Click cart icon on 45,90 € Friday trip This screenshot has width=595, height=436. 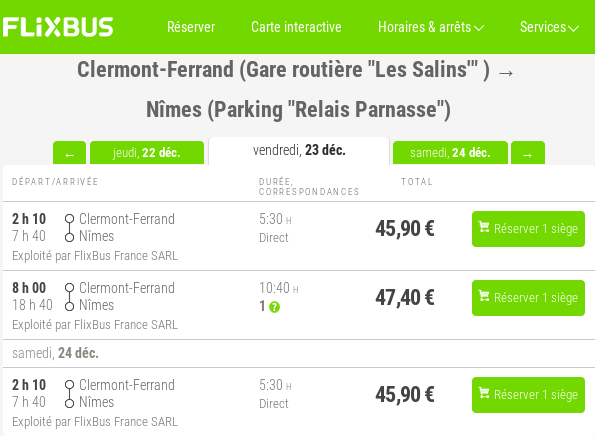point(484,227)
